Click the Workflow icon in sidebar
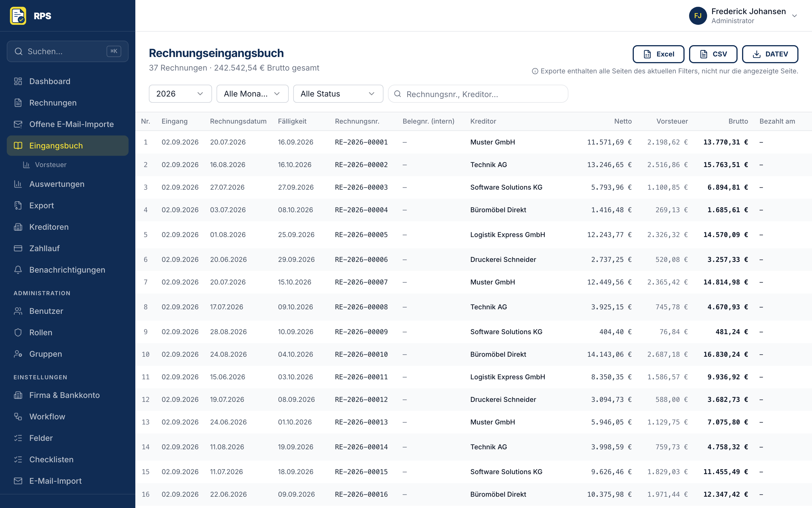812x508 pixels. point(18,417)
